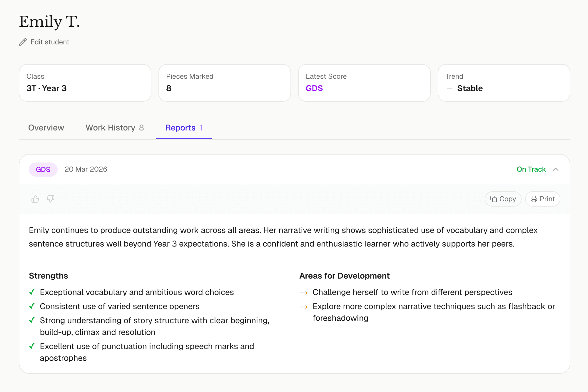
Task: Click the Edit student link
Action: pyautogui.click(x=50, y=42)
